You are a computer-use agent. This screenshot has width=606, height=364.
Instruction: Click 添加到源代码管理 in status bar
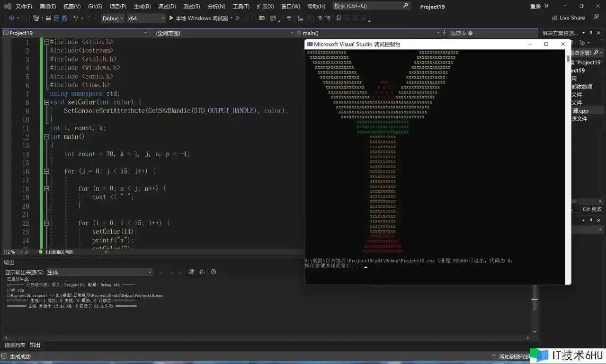514,356
